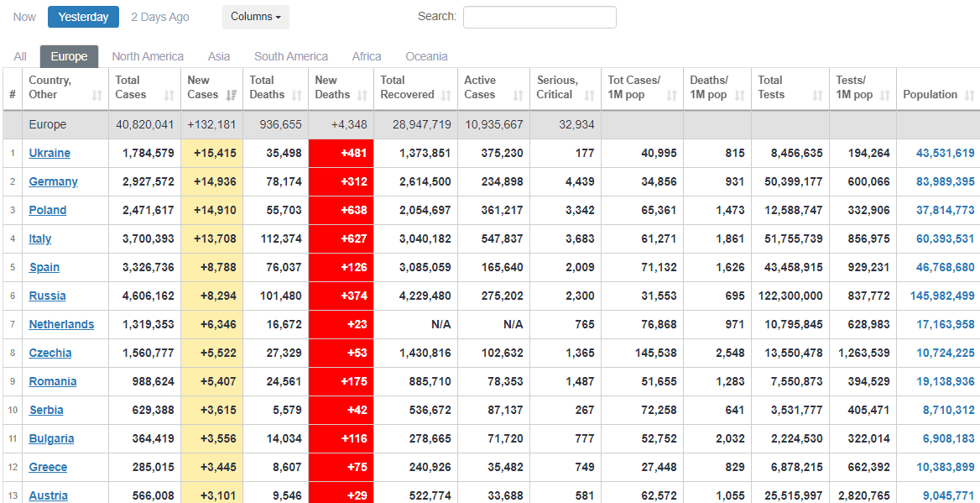Open the Ukraine country link
Viewport: 980px width, 503px height.
pos(50,153)
